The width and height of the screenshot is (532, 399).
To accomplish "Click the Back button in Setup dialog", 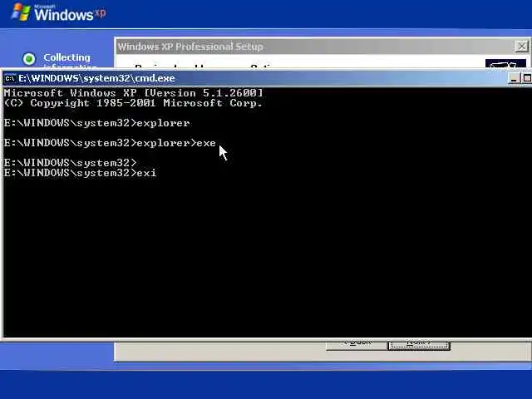I will [x=357, y=345].
